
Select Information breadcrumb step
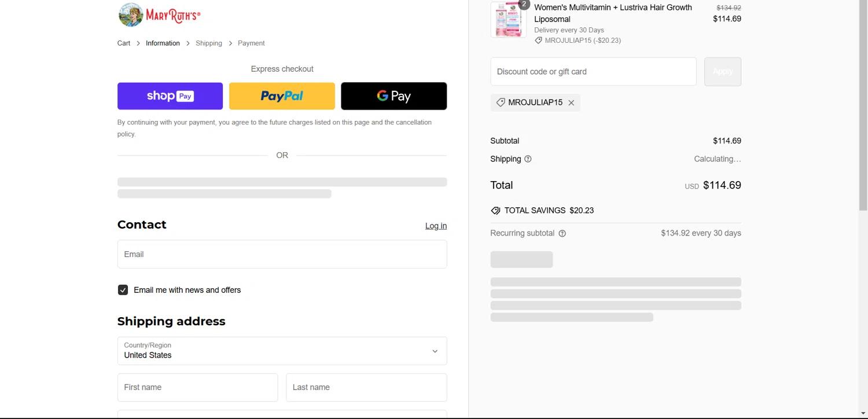[163, 43]
